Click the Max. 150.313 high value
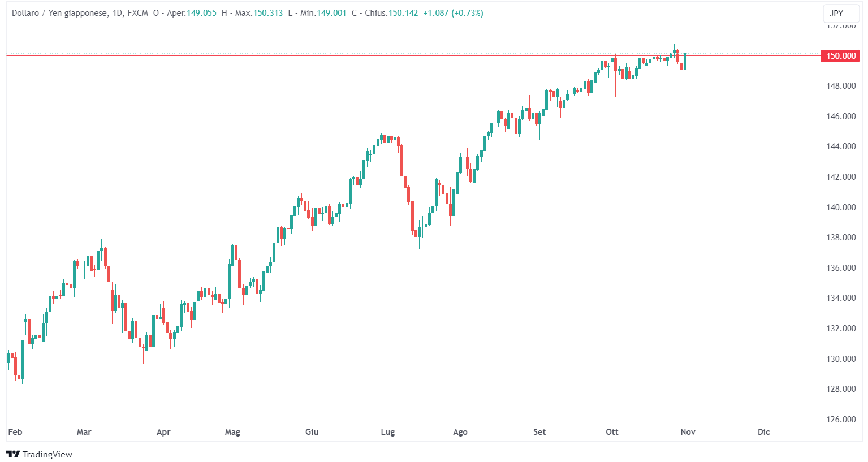Image resolution: width=868 pixels, height=462 pixels. 267,13
